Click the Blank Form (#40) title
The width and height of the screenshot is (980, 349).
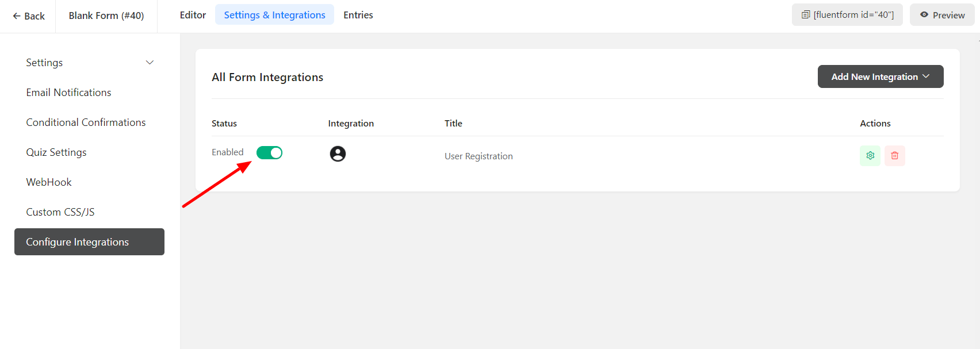coord(106,16)
